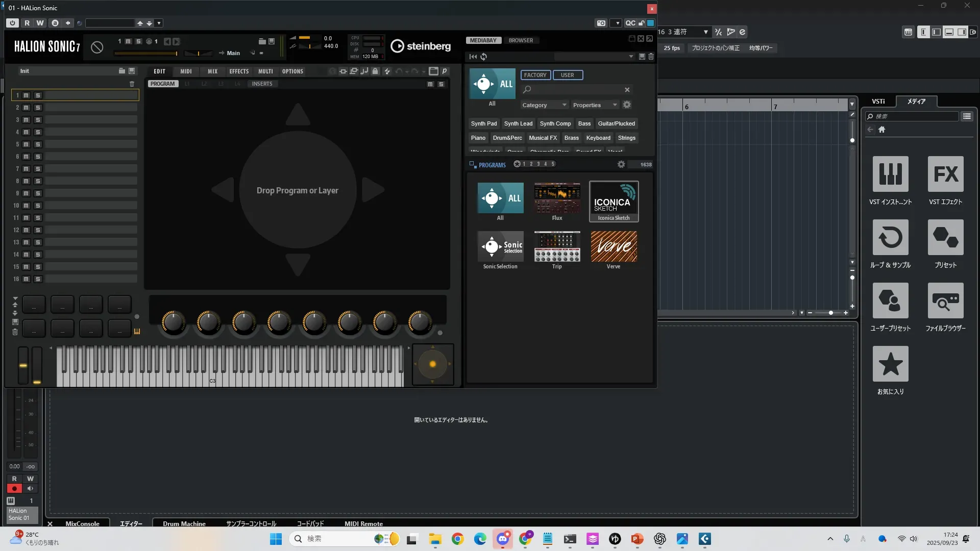Screen dimensions: 980x551
Task: Switch to the BROWSER tab
Action: point(521,40)
